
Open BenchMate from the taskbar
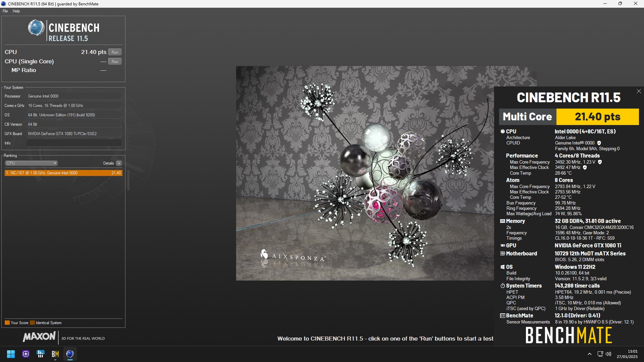(55, 354)
